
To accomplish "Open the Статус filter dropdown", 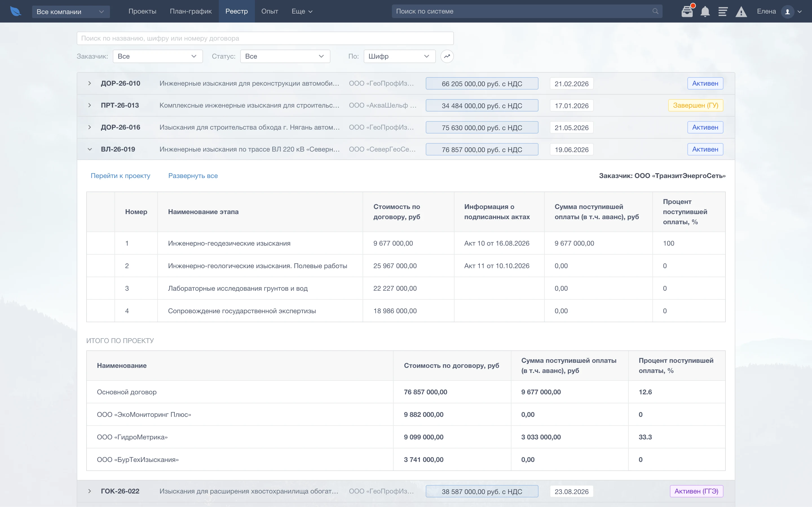I will click(x=285, y=56).
